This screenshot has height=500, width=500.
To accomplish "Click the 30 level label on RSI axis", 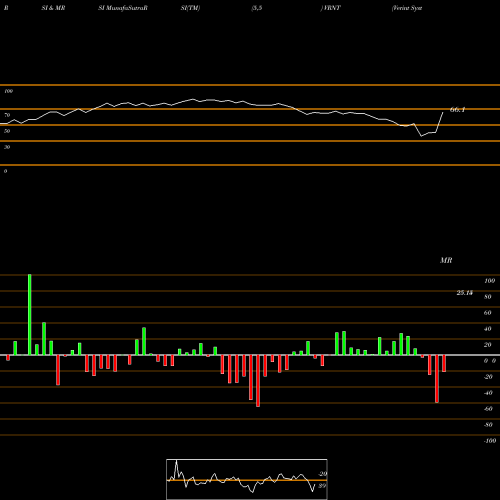I will (x=7, y=147).
